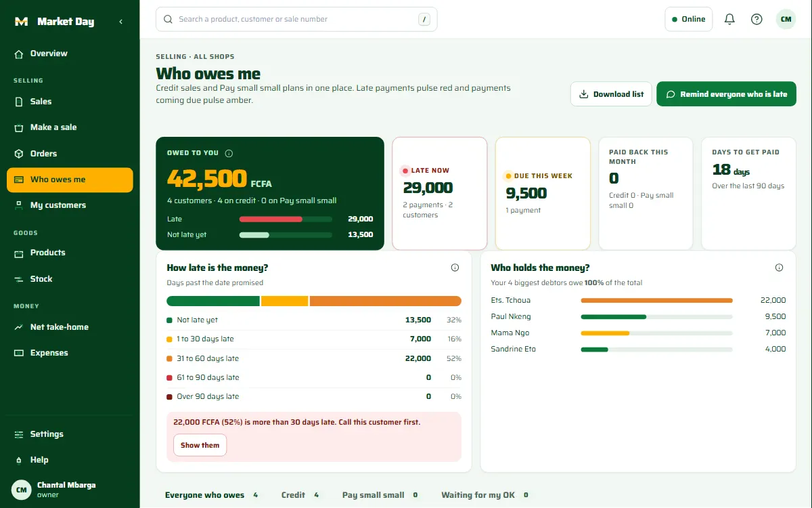Open the help question mark icon
The height and width of the screenshot is (508, 812).
(x=757, y=19)
